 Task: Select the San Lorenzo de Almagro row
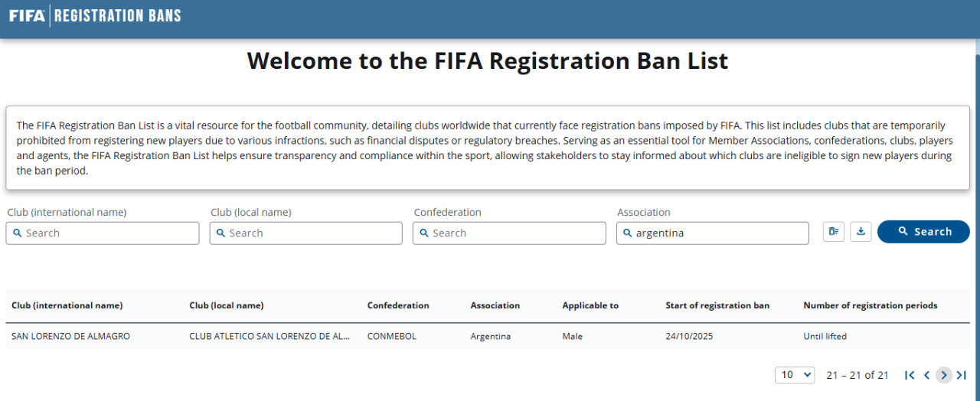pyautogui.click(x=71, y=336)
